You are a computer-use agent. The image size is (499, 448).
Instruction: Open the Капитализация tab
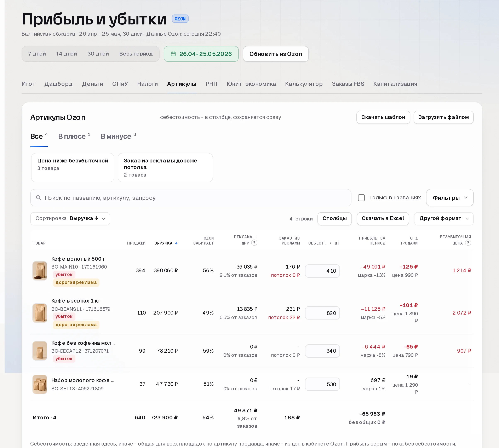point(395,84)
